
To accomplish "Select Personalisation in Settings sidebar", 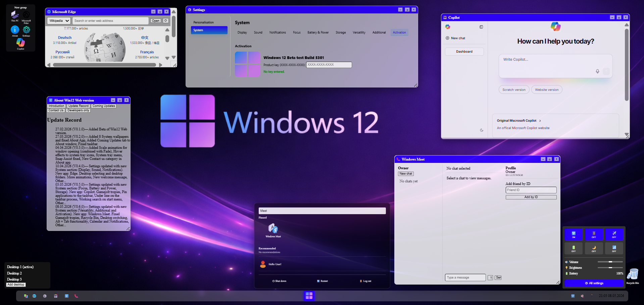I will [x=209, y=22].
